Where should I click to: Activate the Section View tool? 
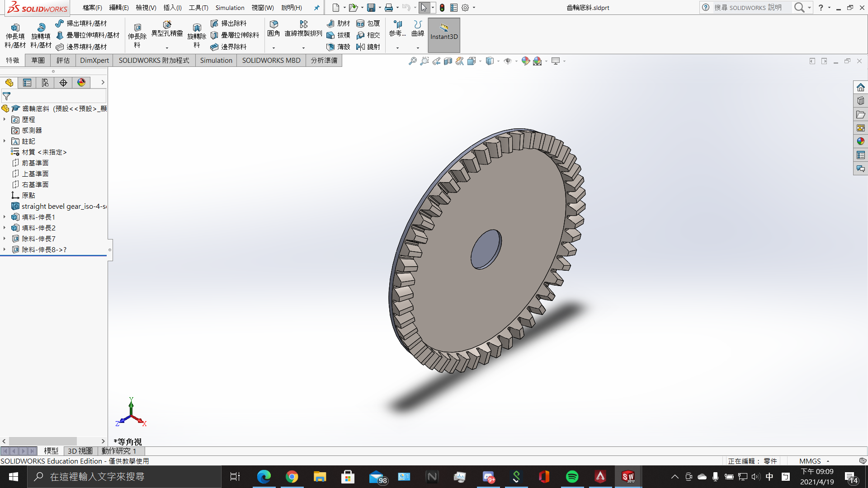448,61
